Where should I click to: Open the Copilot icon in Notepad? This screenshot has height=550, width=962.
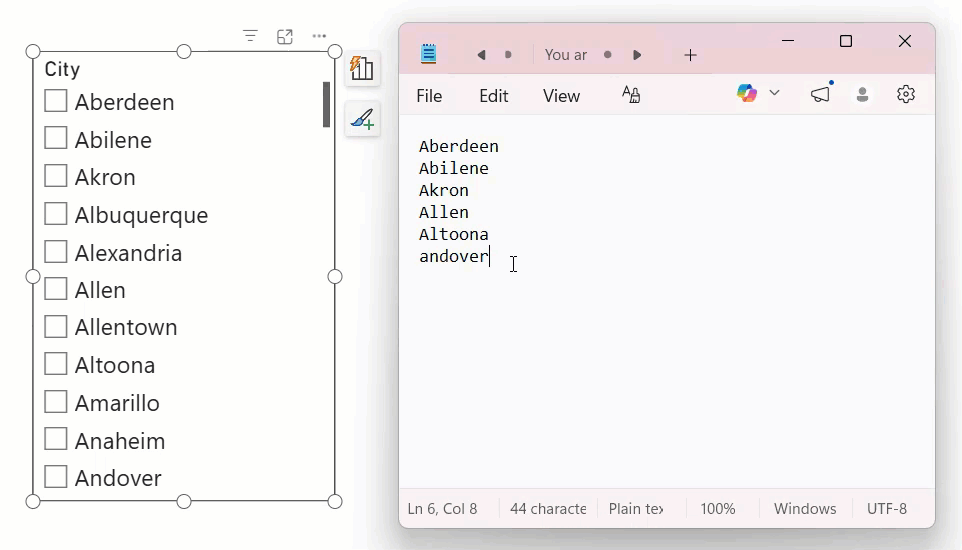[x=747, y=93]
